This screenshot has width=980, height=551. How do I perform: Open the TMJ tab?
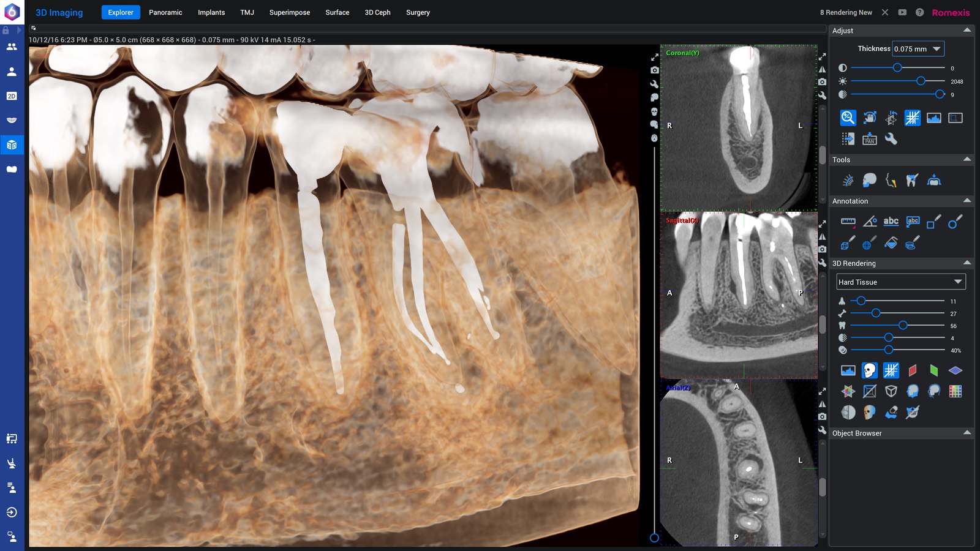(x=247, y=12)
